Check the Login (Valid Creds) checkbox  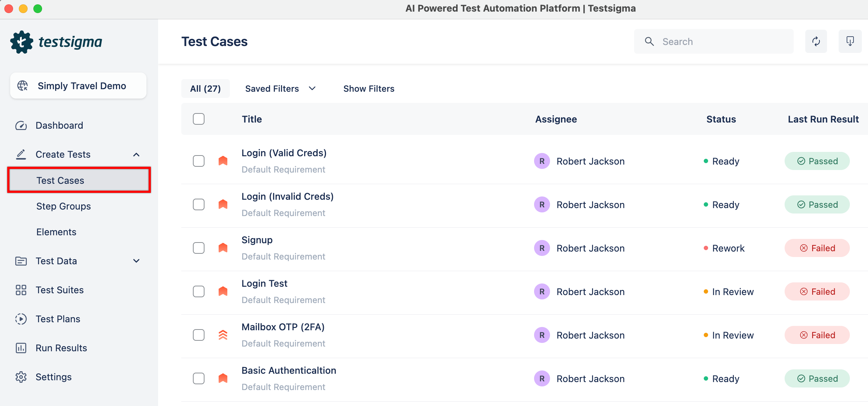199,161
